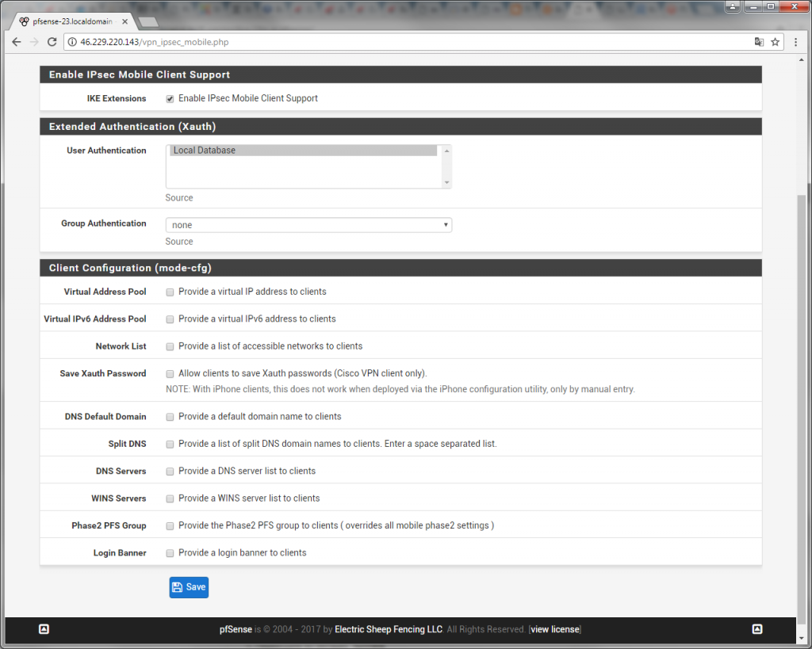Click the Virtual IPv6 Address Pool label
The width and height of the screenshot is (812, 649).
point(95,319)
